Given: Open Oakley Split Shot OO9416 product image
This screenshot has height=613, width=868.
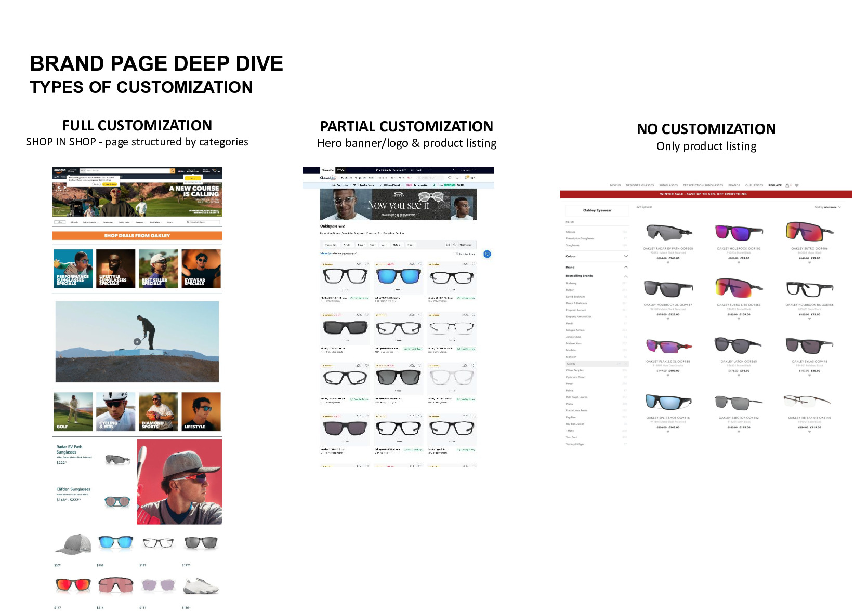Looking at the screenshot, I should point(668,402).
